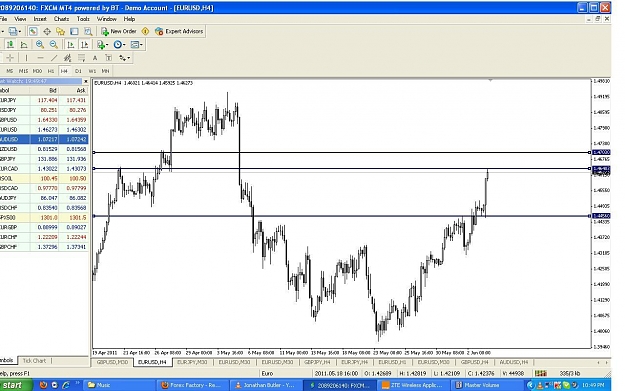625x391 pixels.
Task: Switch to M5 timeframe
Action: pos(10,71)
